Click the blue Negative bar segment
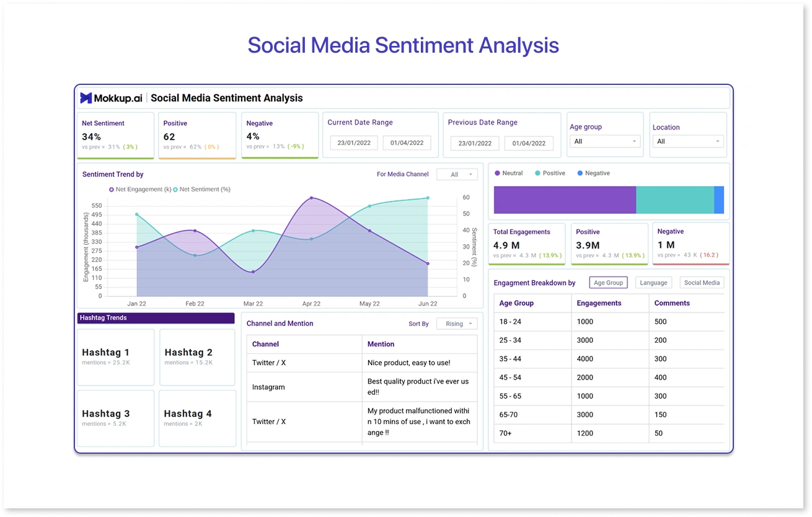This screenshot has height=517, width=812. tap(719, 200)
